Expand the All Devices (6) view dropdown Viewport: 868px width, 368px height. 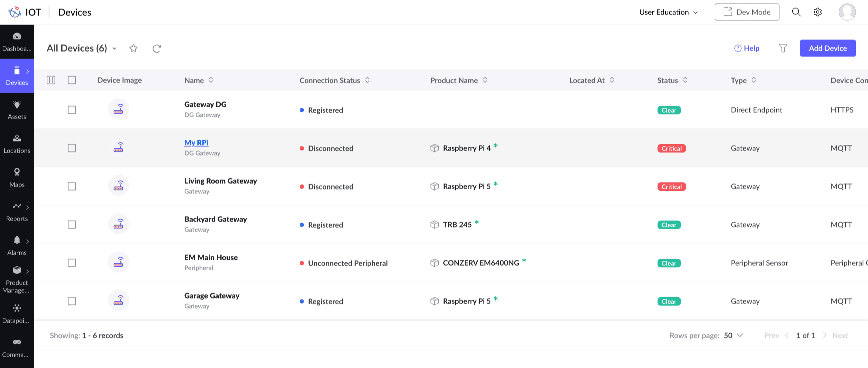[x=115, y=49]
